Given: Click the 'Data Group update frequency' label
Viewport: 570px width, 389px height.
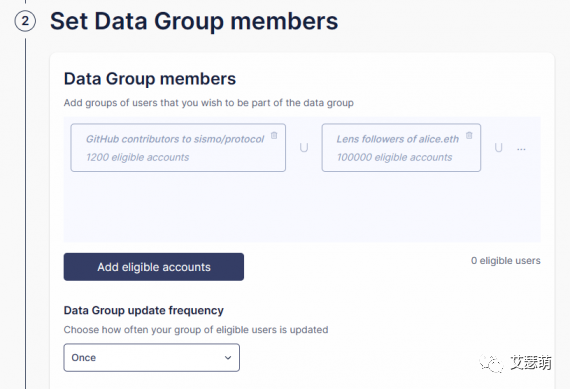Looking at the screenshot, I should pyautogui.click(x=144, y=310).
